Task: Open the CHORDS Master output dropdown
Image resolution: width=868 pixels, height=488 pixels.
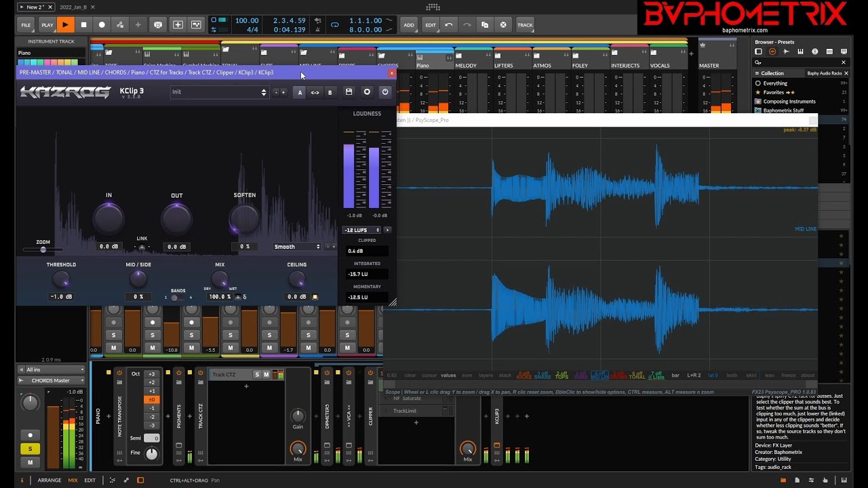Action: tap(52, 380)
